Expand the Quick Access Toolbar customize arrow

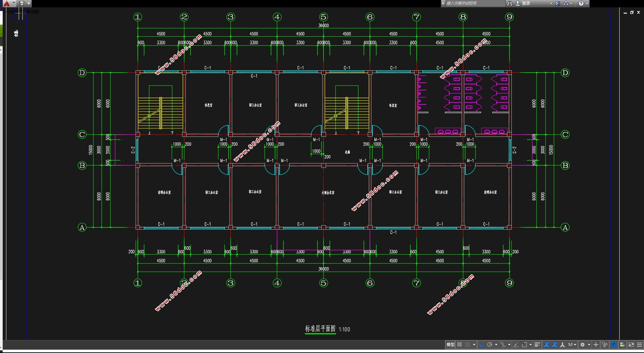pyautogui.click(x=29, y=3)
